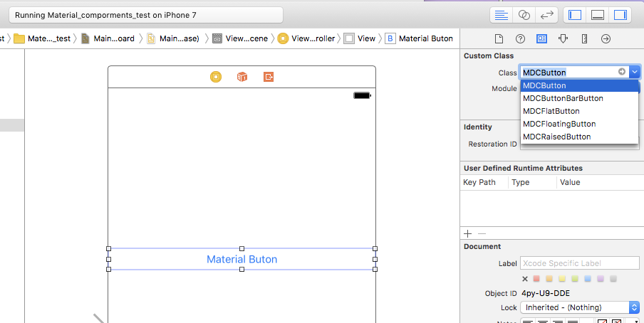This screenshot has width=644, height=323.
Task: Show the Assistant editor
Action: point(524,15)
